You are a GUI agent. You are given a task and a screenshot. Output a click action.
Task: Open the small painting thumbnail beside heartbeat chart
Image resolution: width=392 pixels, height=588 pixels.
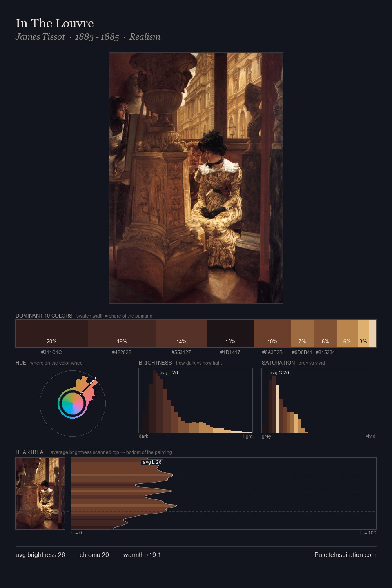tap(40, 494)
